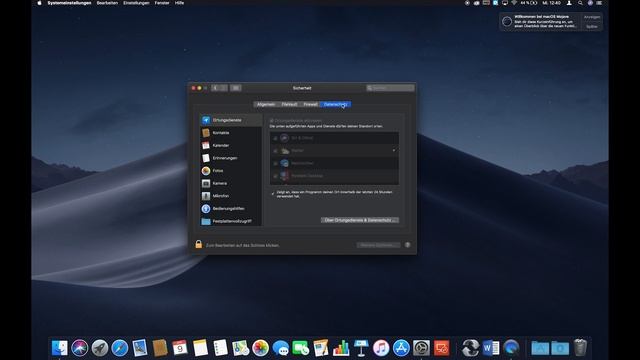
Task: Open Keynote podium icon in Dock
Action: 361,348
